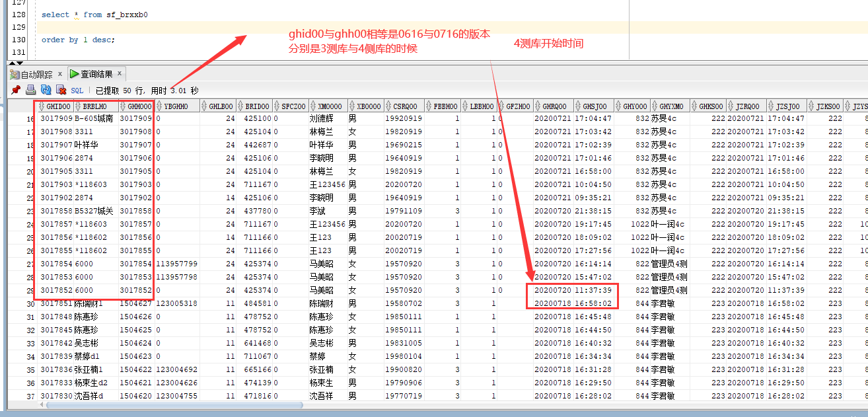This screenshot has width=868, height=417.
Task: Select GHSJ00 time cell '17:04:47'
Action: pos(594,119)
